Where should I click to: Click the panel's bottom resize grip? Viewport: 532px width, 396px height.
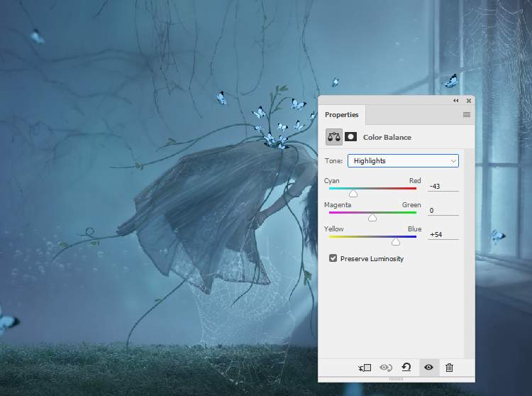tap(396, 379)
